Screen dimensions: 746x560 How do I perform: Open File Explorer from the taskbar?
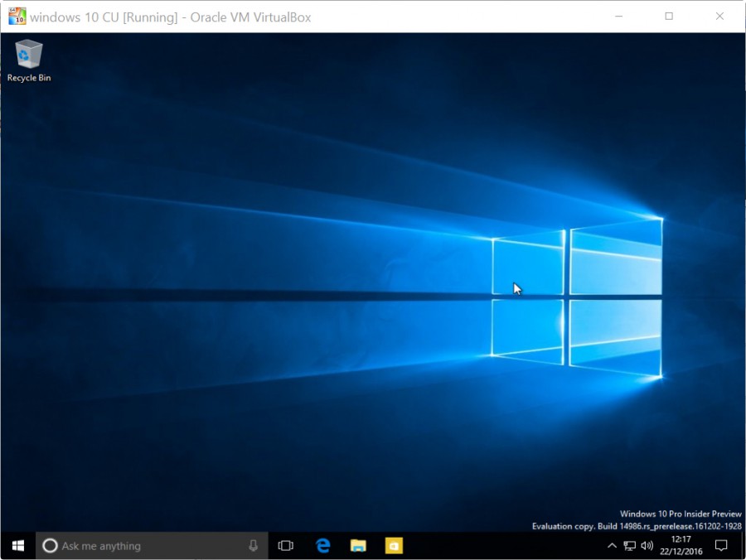(x=357, y=545)
